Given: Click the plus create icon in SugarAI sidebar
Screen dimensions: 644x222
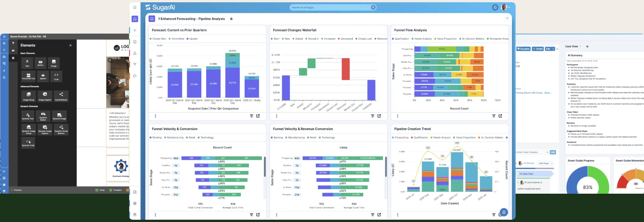Looking at the screenshot, I should (135, 30).
